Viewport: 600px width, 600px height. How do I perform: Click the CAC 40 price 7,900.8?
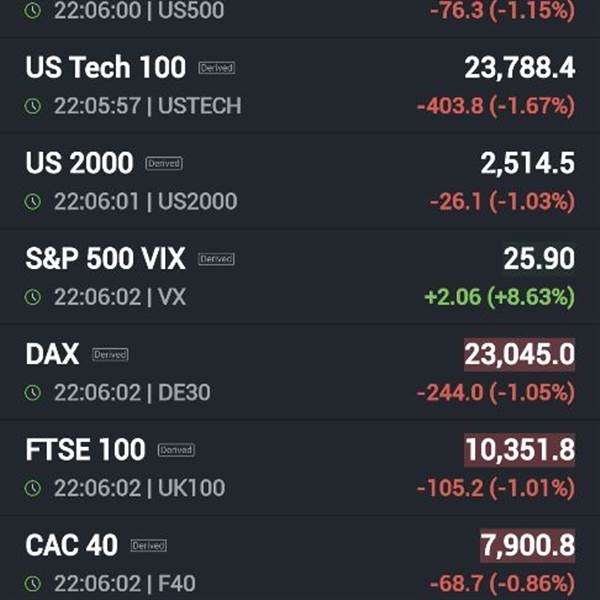pyautogui.click(x=527, y=546)
